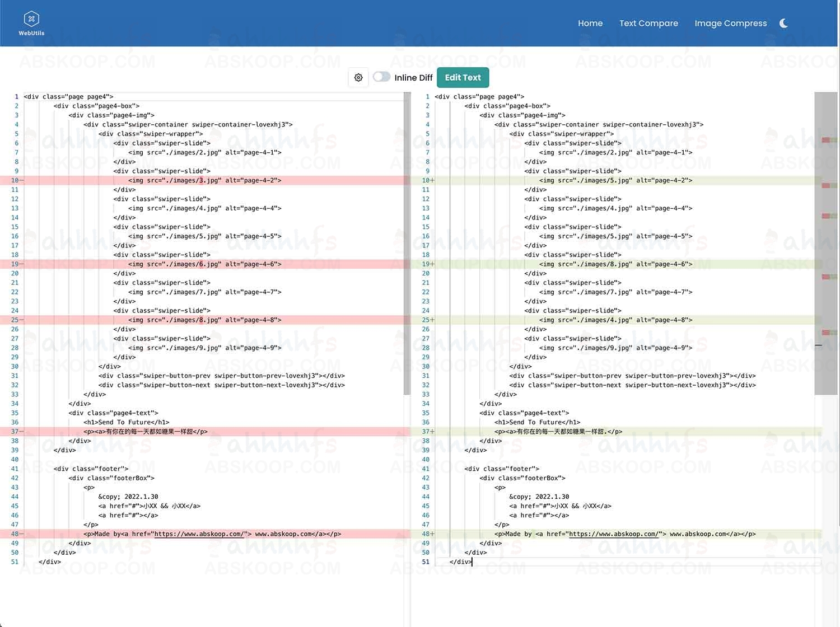The image size is (840, 627).
Task: Select left line 19 with images/6.jpg
Action: 204,264
